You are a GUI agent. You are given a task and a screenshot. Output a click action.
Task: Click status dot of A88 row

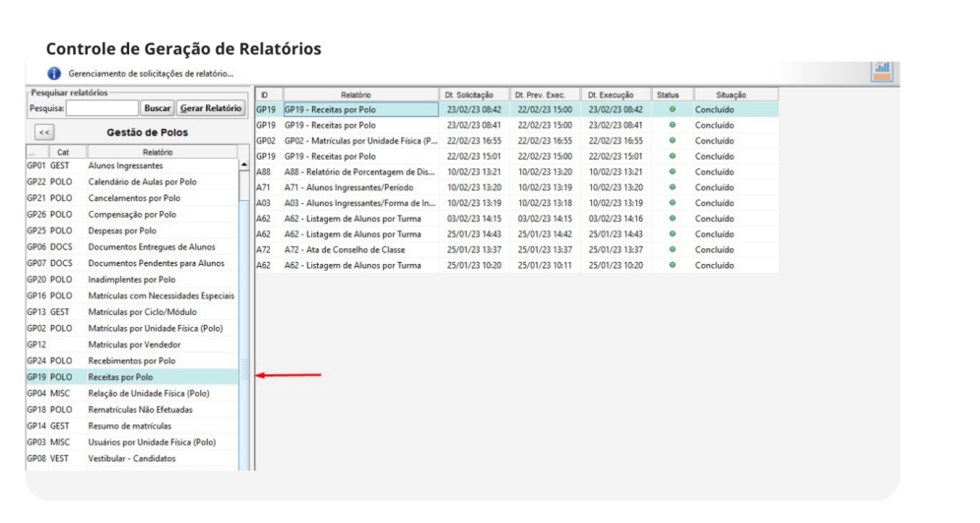click(673, 171)
